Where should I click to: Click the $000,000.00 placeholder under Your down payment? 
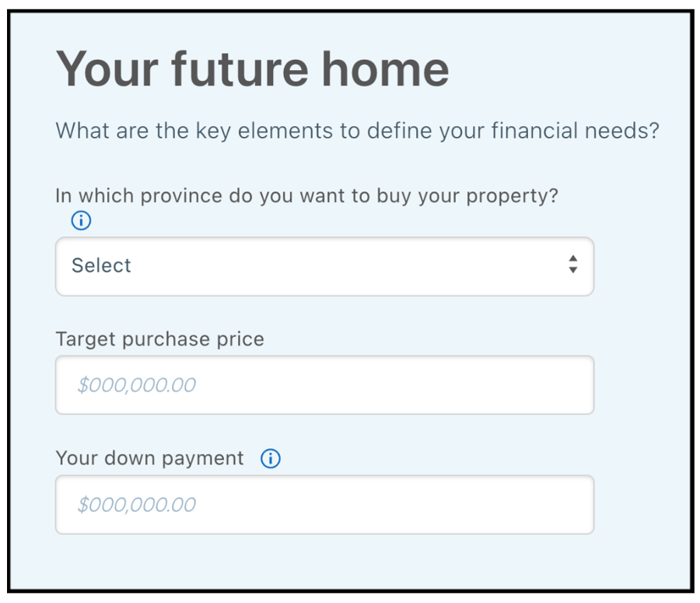[136, 505]
